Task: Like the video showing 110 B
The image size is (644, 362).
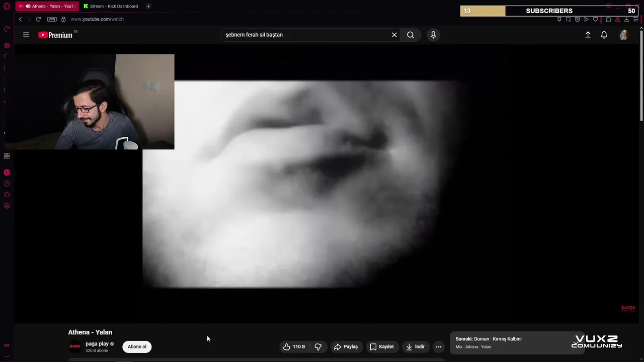Action: pos(294,346)
